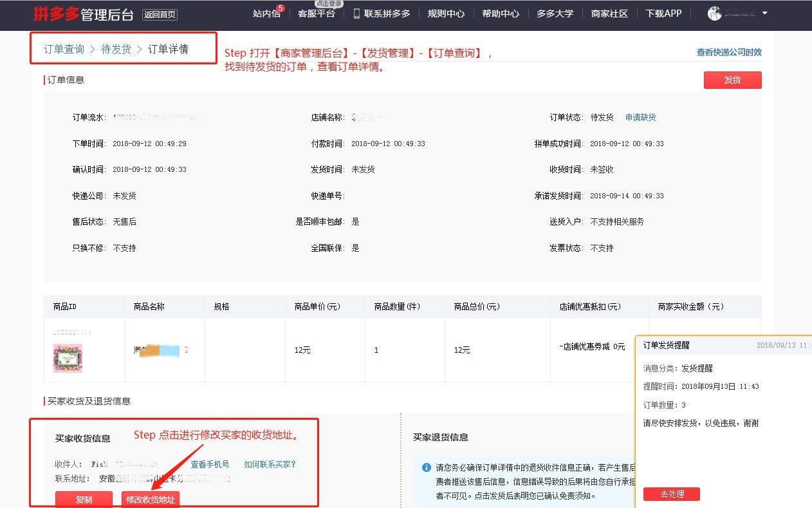Click the 订单状态 value 待发货
This screenshot has width=812, height=508.
point(602,117)
